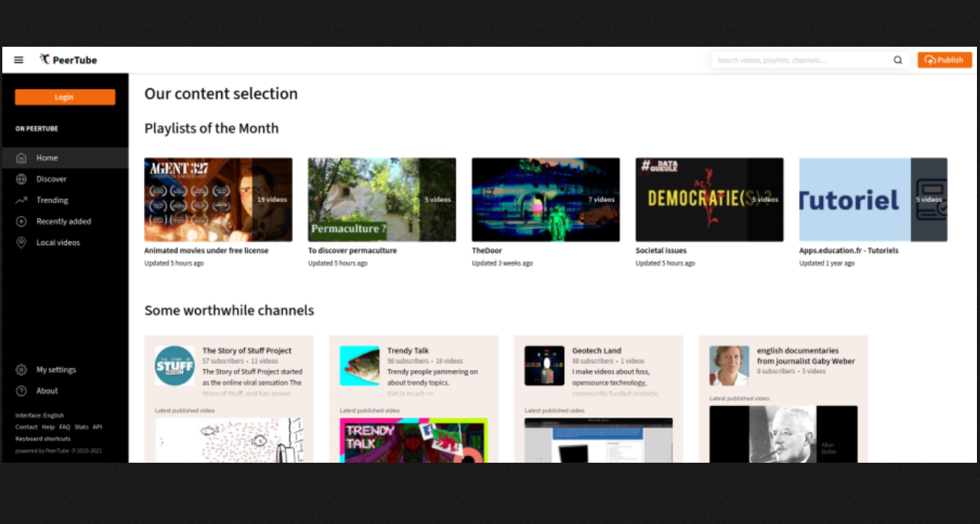Play Trendy Talk latest video thumbnail
This screenshot has width=980, height=524.
pyautogui.click(x=414, y=440)
